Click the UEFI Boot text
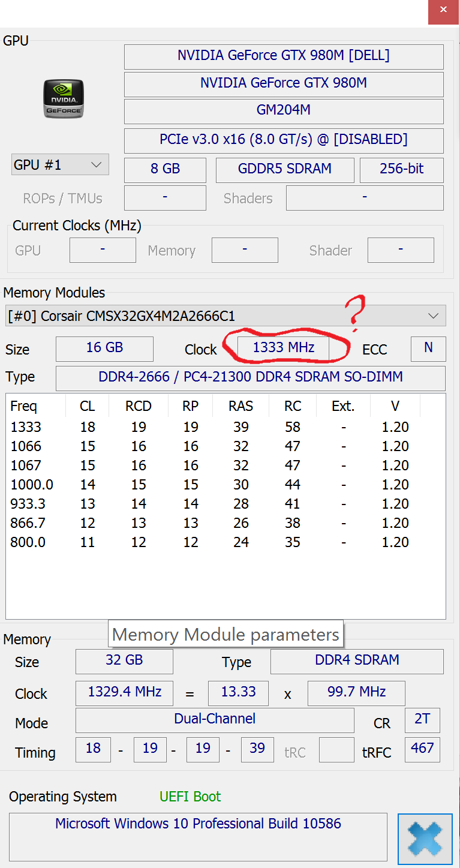The width and height of the screenshot is (460, 868). [190, 797]
